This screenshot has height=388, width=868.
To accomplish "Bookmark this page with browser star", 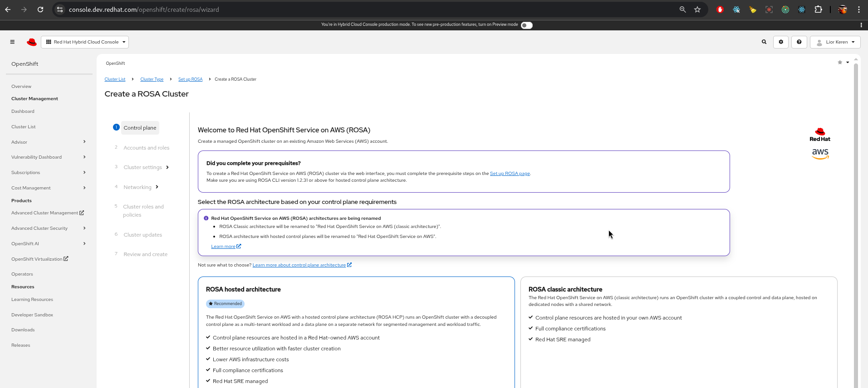I will pyautogui.click(x=697, y=10).
